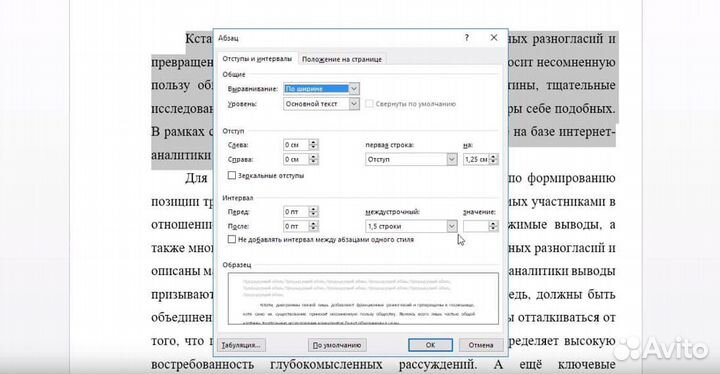This screenshot has height=374, width=720.
Task: Adjust the После spacing spinner arrows
Action: pos(313,226)
